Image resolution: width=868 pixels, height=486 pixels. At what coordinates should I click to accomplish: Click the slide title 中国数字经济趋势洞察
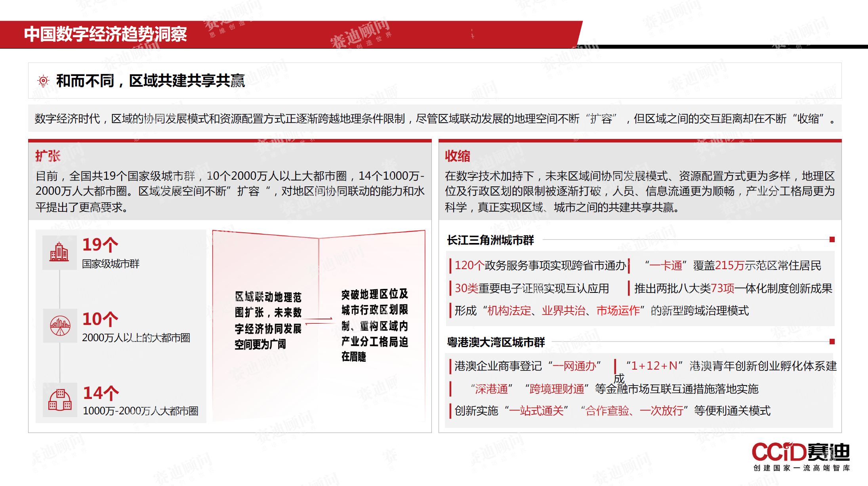(x=105, y=34)
